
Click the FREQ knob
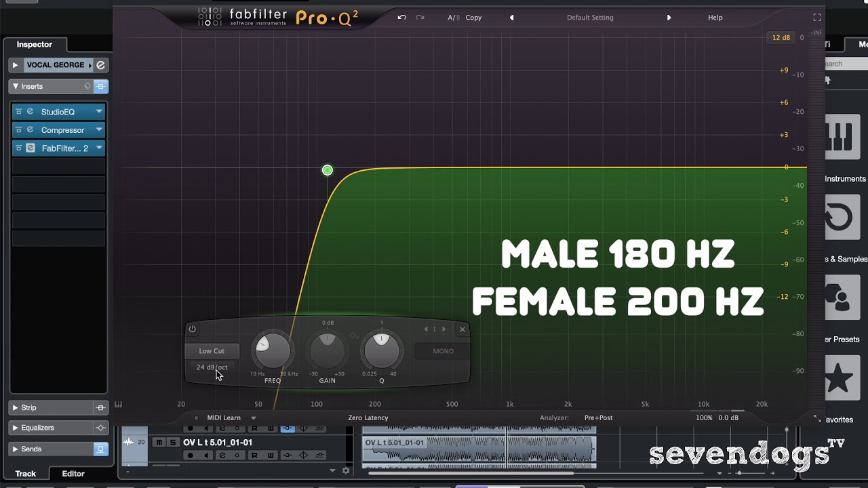pyautogui.click(x=273, y=351)
